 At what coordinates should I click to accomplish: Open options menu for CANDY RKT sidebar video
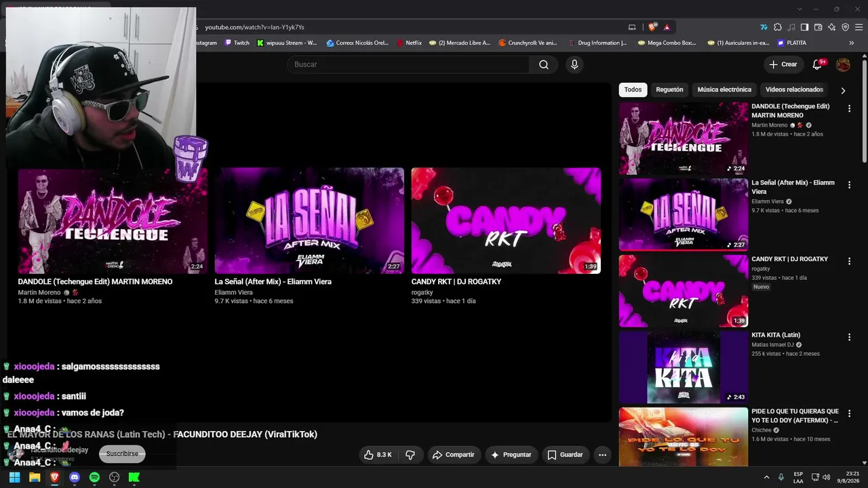tap(849, 260)
